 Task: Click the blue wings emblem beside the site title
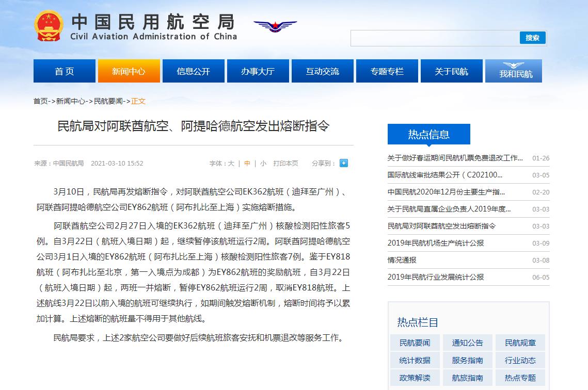(x=275, y=27)
